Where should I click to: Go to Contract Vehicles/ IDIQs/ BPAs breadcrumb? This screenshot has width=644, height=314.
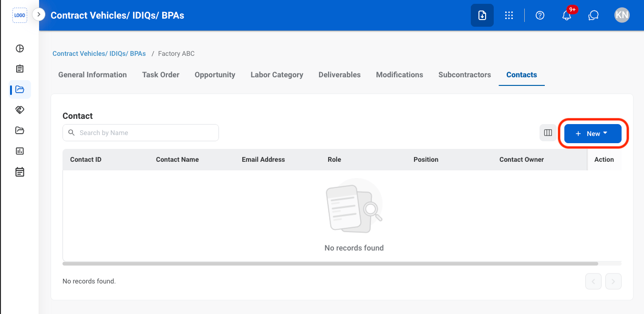(x=99, y=53)
